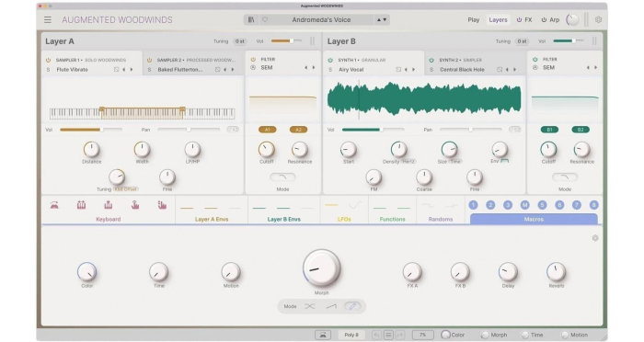Select previous sample before Central Black Hole
644x342 pixels.
507,70
